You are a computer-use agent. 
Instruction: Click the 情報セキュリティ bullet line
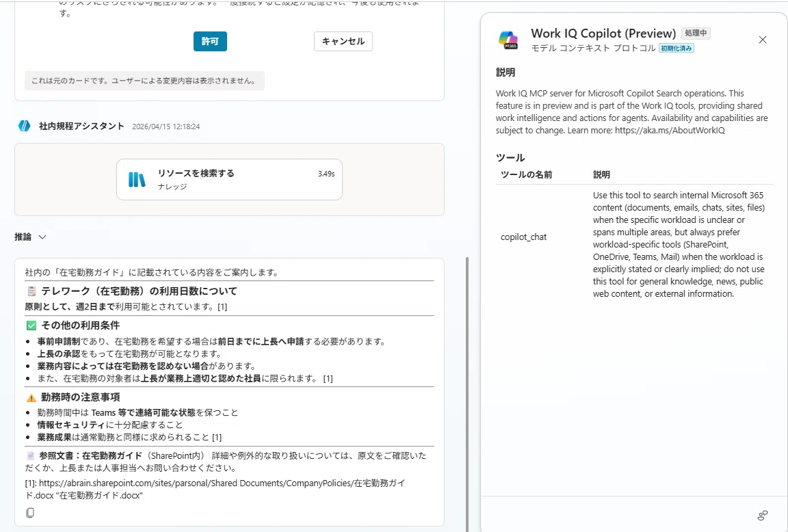109,425
